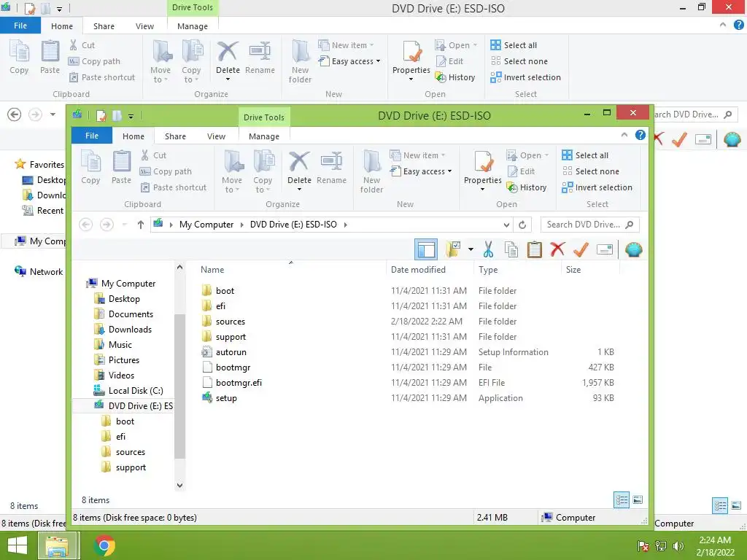Click volume speaker icon in system tray
This screenshot has height=560, width=747.
[x=678, y=546]
